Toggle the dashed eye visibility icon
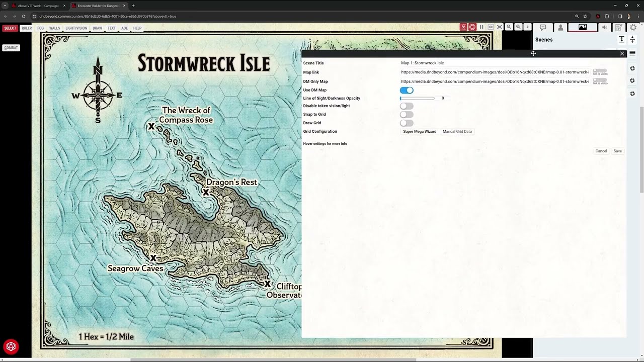 [491, 27]
